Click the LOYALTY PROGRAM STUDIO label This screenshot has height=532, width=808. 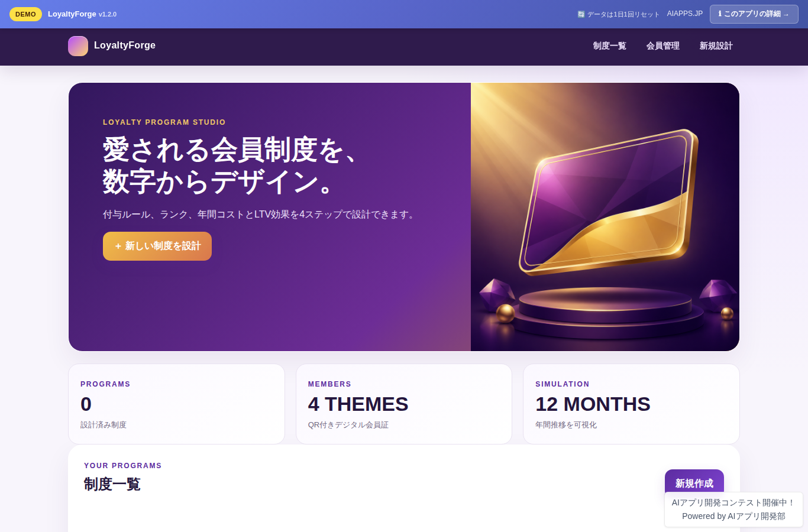[x=164, y=122]
